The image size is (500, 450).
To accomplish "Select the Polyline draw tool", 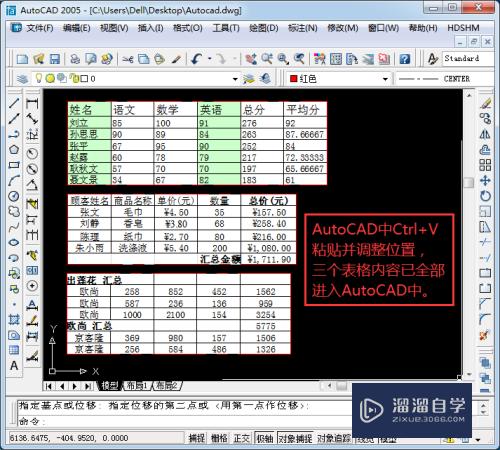I will [x=14, y=134].
